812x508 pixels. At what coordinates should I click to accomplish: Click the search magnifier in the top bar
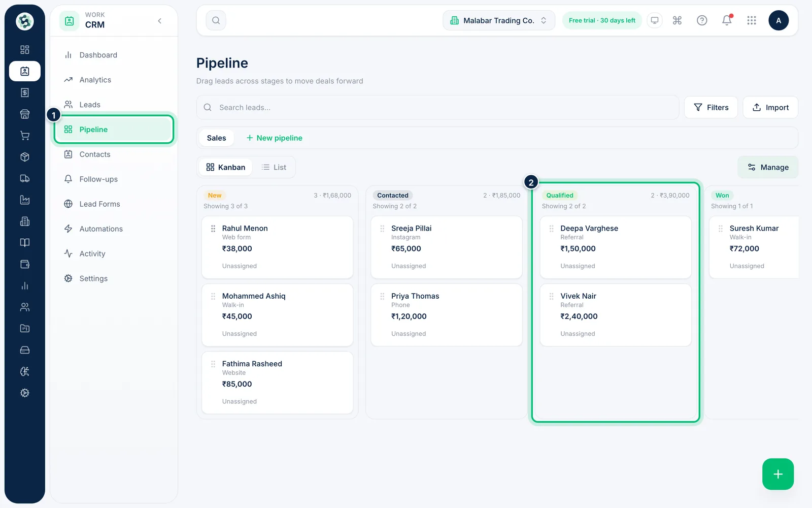coord(216,20)
